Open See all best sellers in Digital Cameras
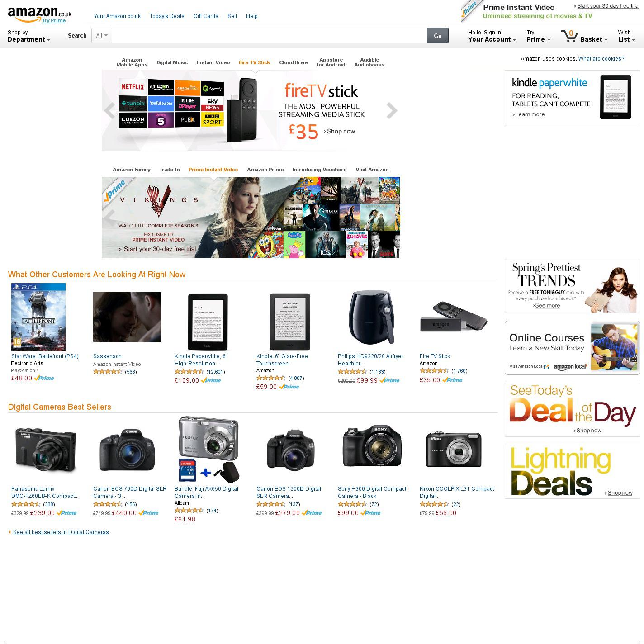The image size is (644, 644). [61, 532]
